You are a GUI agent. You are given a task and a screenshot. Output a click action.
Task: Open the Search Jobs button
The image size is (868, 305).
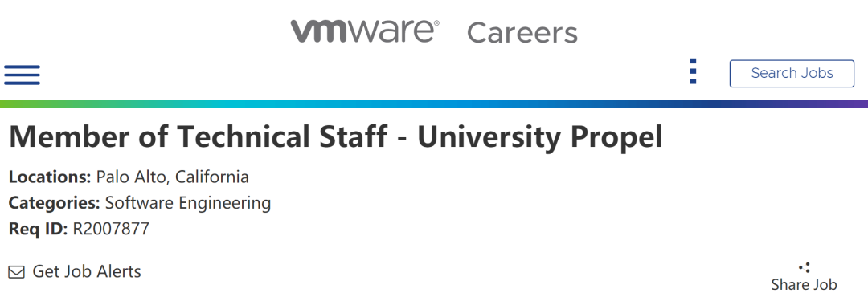(792, 74)
